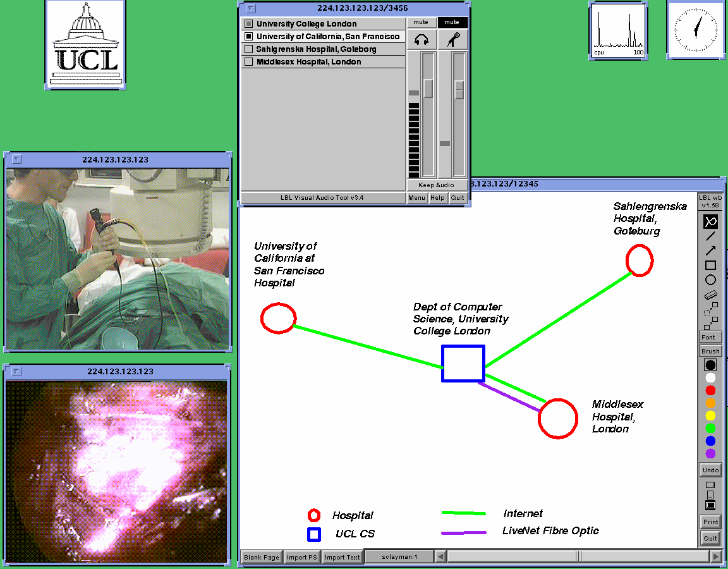
Task: Click Import Text in whiteboard
Action: tap(342, 558)
